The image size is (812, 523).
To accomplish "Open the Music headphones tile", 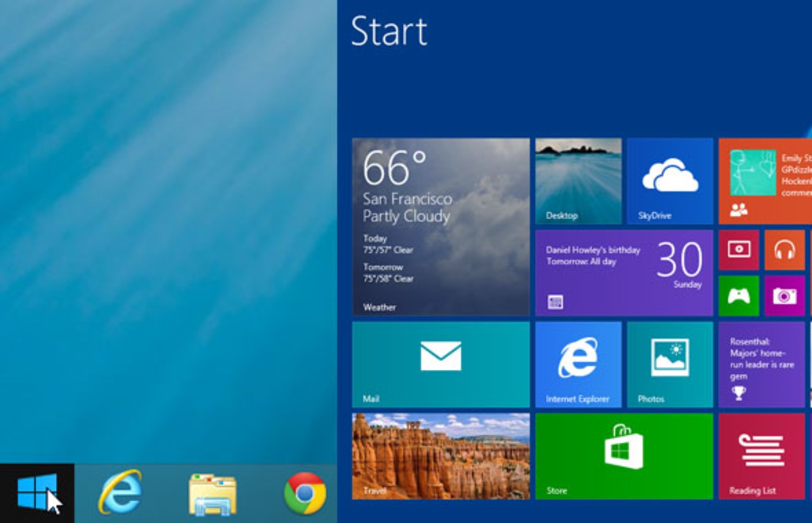I will 784,250.
